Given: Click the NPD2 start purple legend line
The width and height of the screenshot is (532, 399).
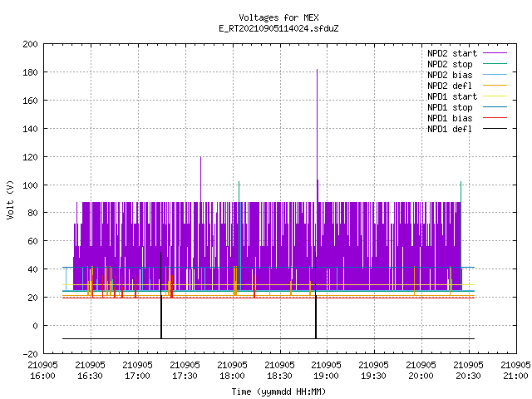Looking at the screenshot, I should point(495,53).
